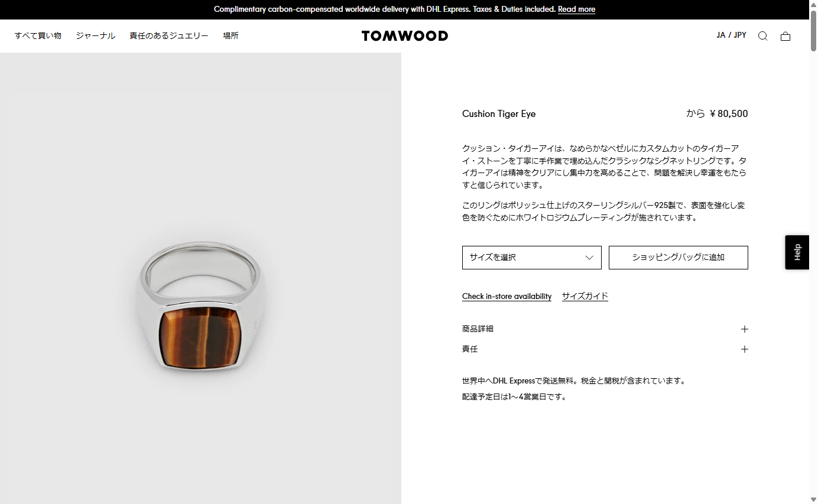Open the サイズガイド link
The image size is (818, 504).
[x=585, y=297]
